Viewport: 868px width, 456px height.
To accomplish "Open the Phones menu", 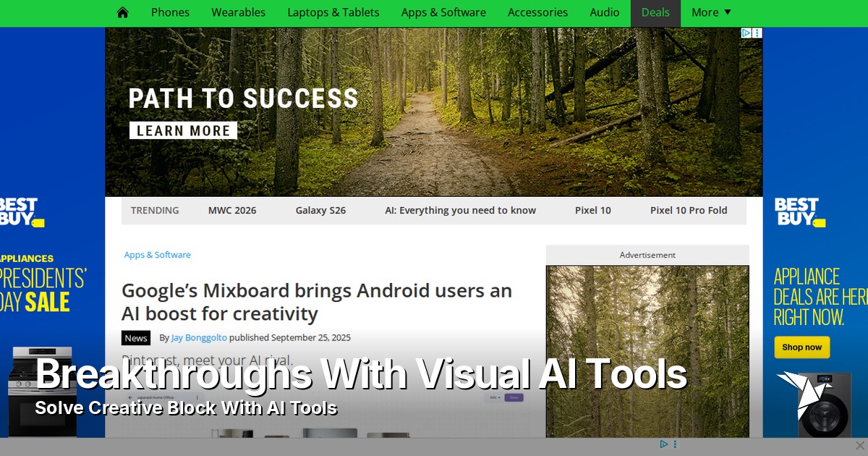I will click(170, 12).
